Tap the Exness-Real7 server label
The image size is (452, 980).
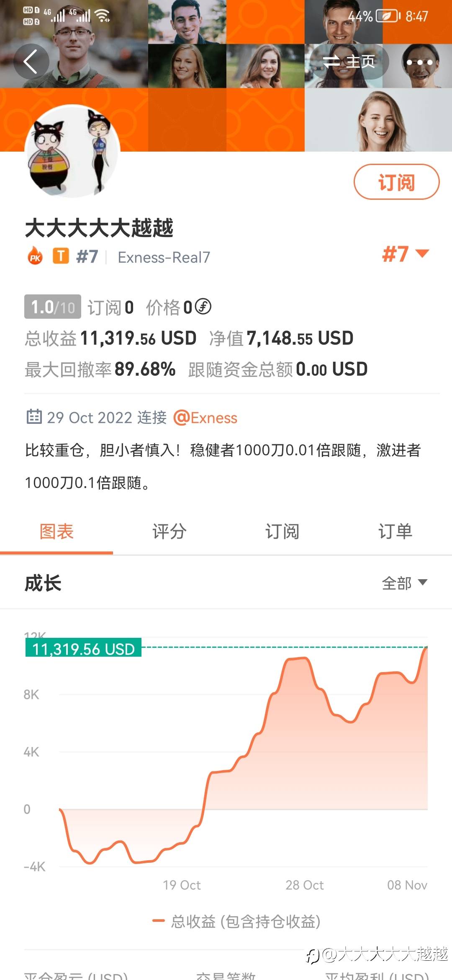[x=164, y=257]
